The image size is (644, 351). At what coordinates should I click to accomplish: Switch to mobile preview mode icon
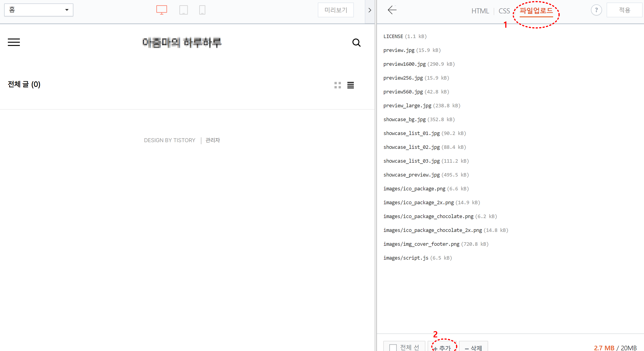click(202, 10)
